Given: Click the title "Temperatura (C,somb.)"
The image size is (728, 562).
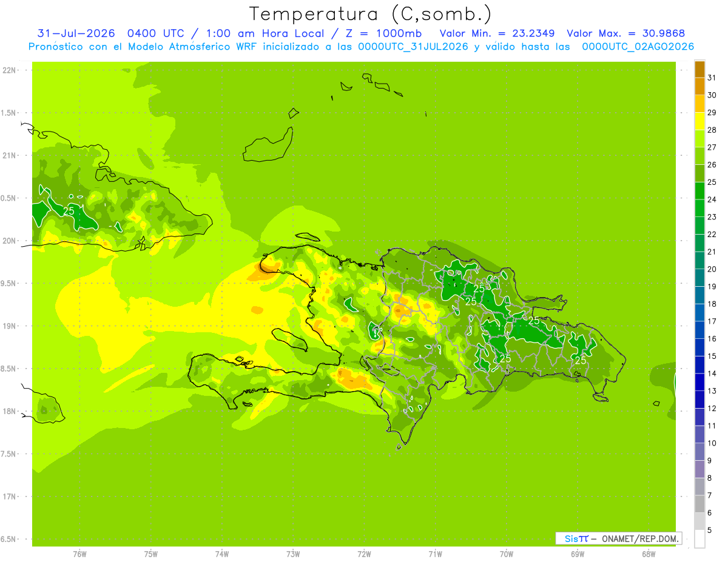Looking at the screenshot, I should (371, 13).
